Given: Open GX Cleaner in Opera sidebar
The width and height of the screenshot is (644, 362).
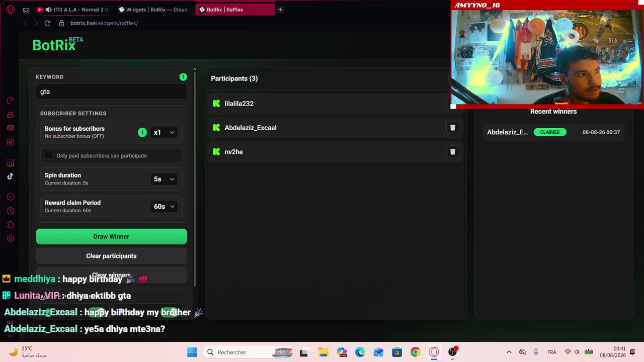Looking at the screenshot, I should [10, 115].
